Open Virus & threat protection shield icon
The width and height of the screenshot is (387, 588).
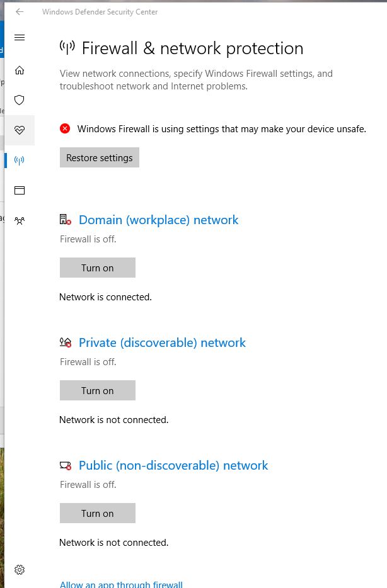(20, 100)
